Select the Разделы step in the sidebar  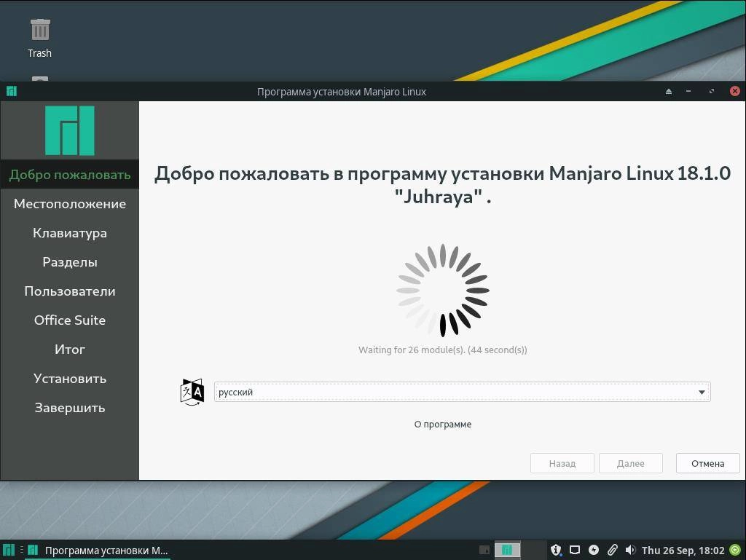[x=70, y=262]
